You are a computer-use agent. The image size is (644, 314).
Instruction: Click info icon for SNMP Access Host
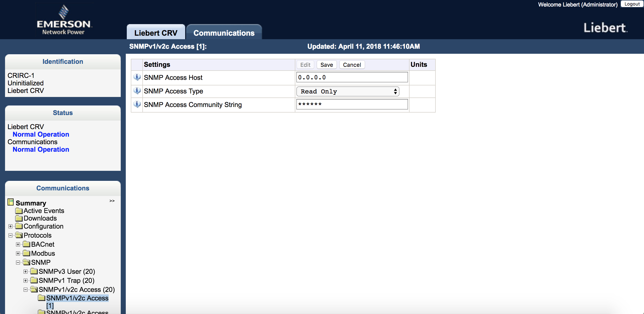click(137, 77)
